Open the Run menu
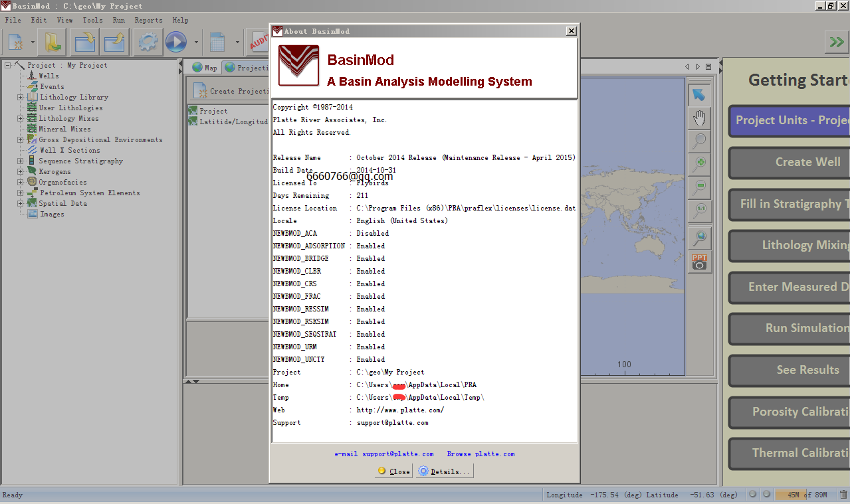The width and height of the screenshot is (850, 504). coord(119,20)
